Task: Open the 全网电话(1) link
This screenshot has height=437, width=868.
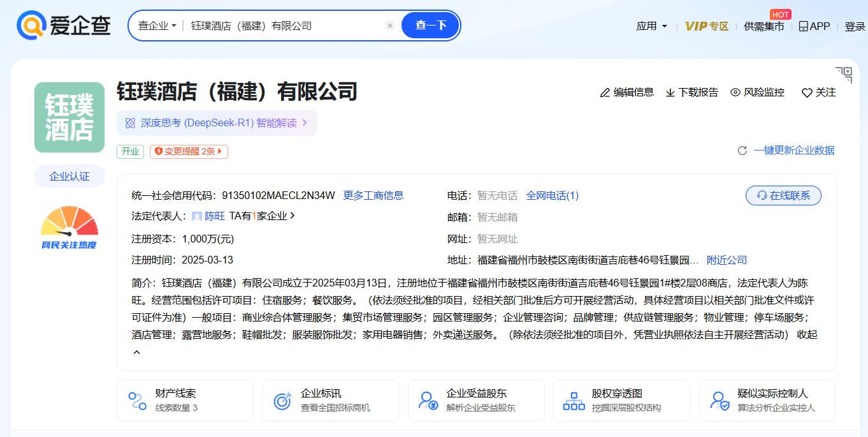Action: point(553,195)
